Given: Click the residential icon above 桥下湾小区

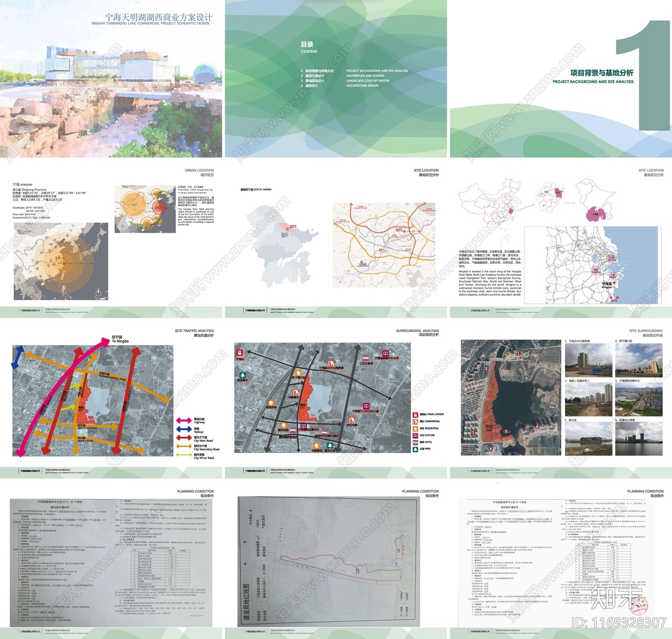Looking at the screenshot, I should (298, 373).
